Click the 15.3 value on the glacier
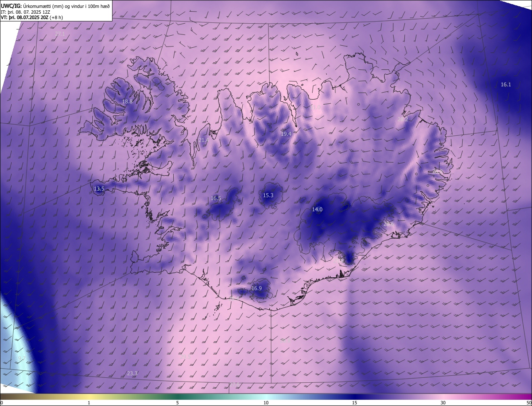The width and height of the screenshot is (532, 406). (268, 195)
